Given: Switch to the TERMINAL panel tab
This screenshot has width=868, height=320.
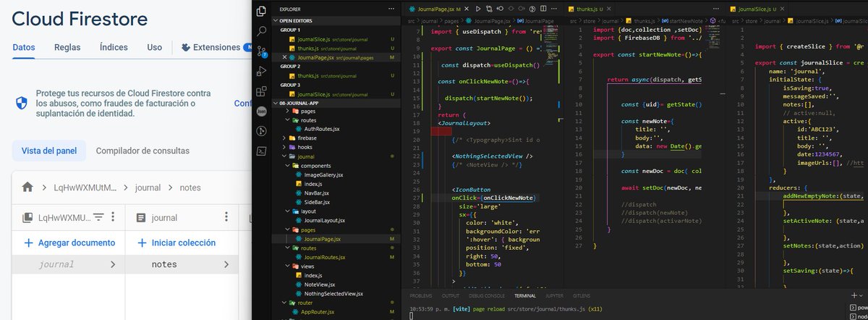Looking at the screenshot, I should point(524,296).
